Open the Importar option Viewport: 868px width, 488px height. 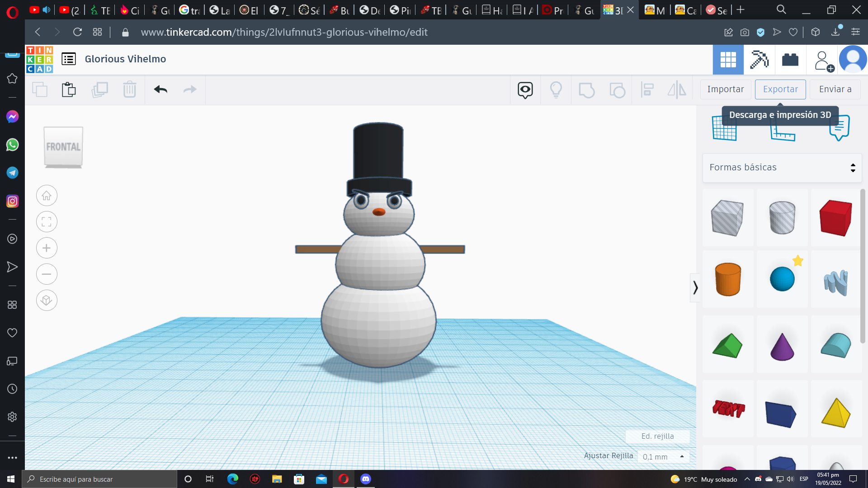click(x=725, y=89)
